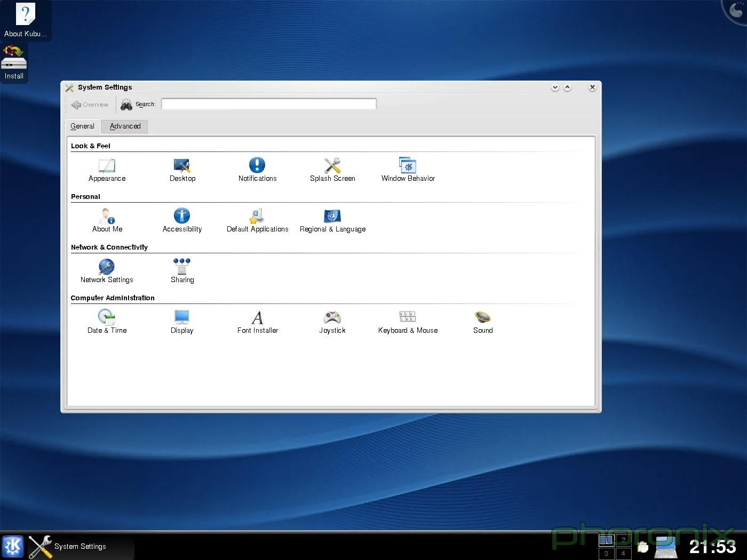
Task: Open Accessibility settings
Action: [x=182, y=221]
